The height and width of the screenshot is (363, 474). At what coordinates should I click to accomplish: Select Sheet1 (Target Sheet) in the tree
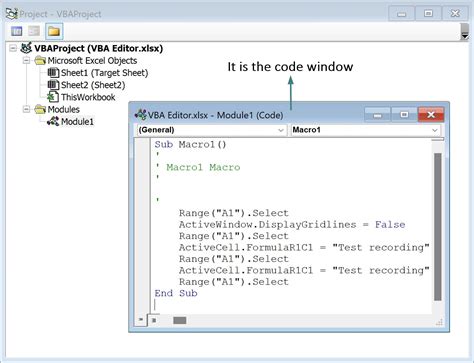(104, 73)
